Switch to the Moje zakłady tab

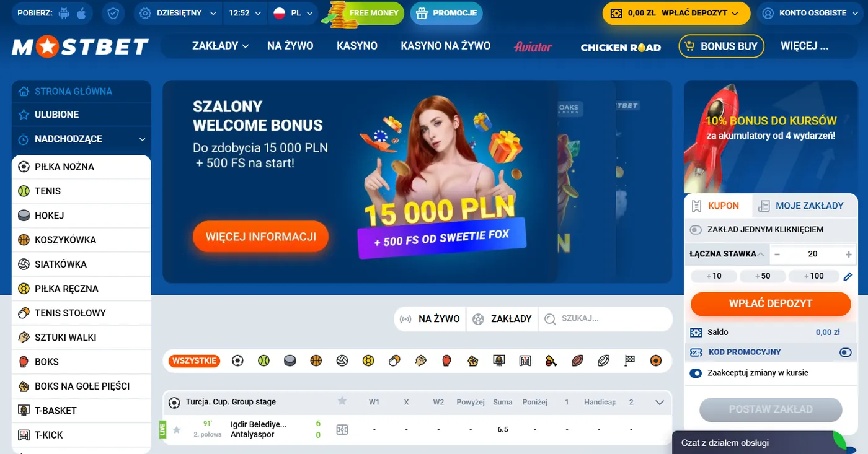click(x=801, y=206)
